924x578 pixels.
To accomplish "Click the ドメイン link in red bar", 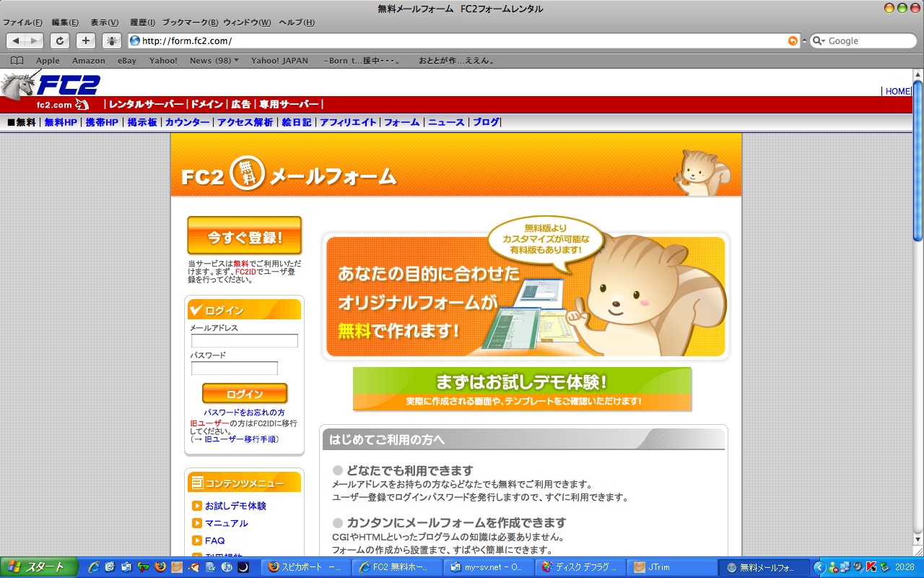I will [x=206, y=105].
